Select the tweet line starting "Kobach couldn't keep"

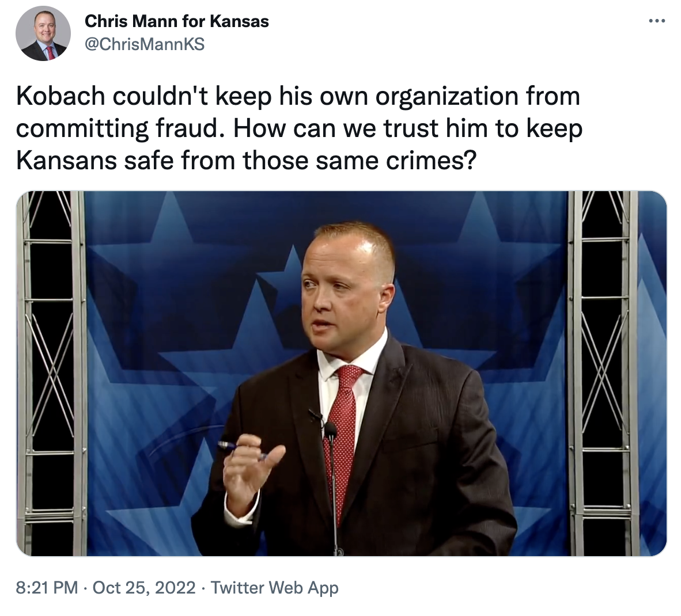(x=298, y=96)
